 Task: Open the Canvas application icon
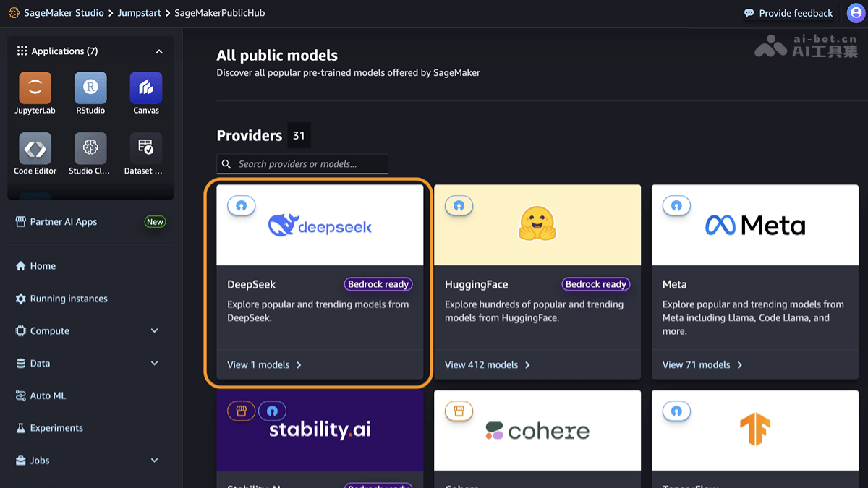point(146,88)
